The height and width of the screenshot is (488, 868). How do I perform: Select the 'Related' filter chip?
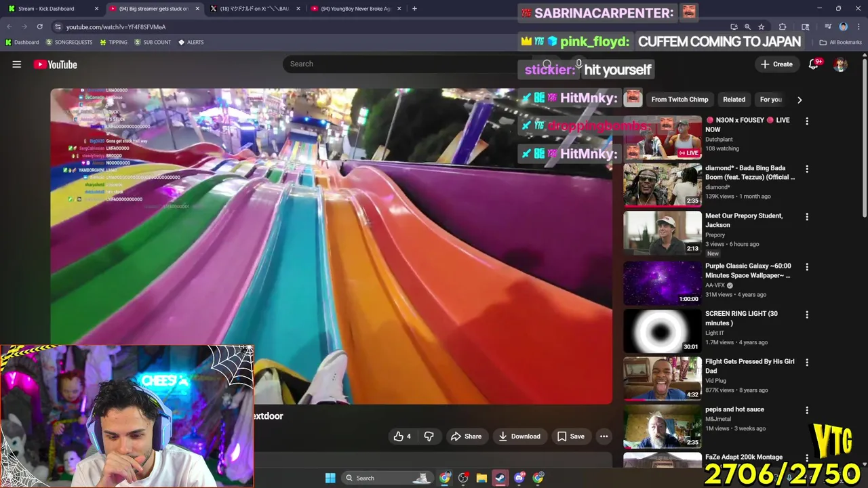click(x=734, y=100)
